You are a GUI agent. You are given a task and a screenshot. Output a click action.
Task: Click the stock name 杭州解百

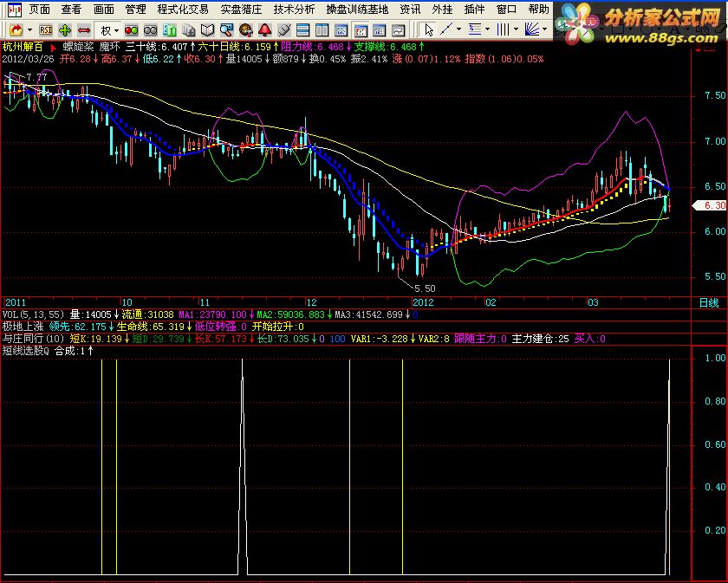click(23, 47)
